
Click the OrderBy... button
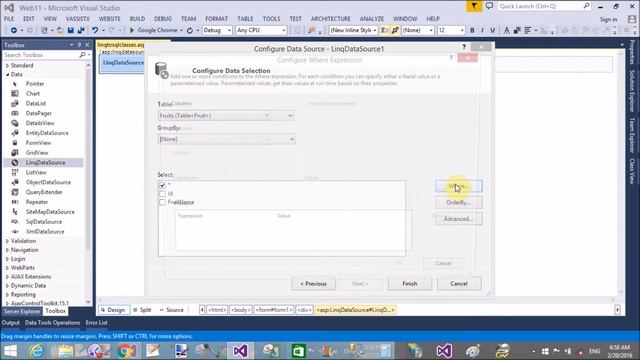(458, 202)
